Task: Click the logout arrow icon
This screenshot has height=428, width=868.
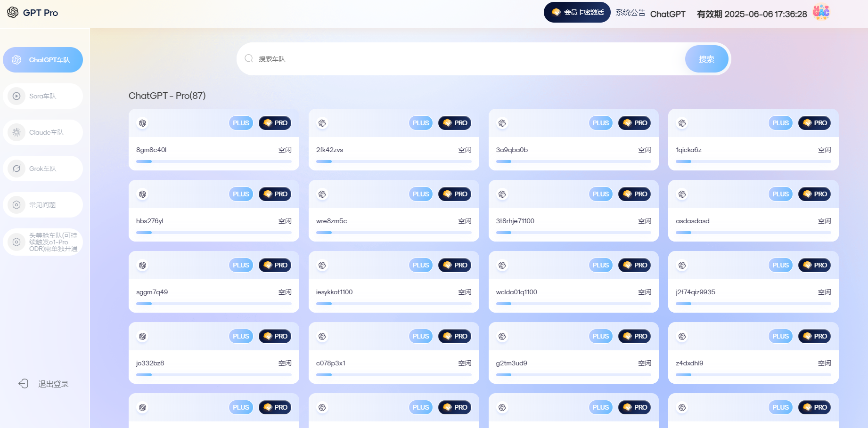Action: (24, 384)
